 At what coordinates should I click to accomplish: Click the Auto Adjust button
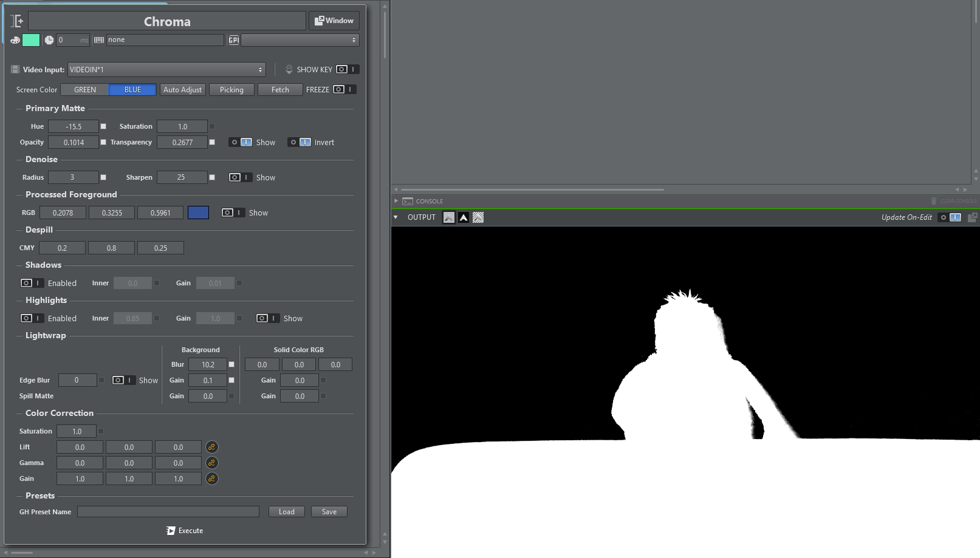point(183,90)
